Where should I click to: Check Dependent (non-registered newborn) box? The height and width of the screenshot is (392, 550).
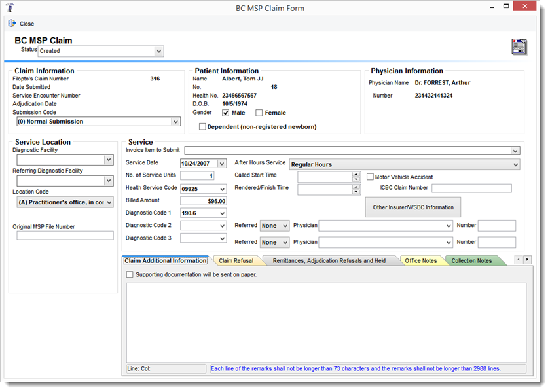[x=202, y=126]
